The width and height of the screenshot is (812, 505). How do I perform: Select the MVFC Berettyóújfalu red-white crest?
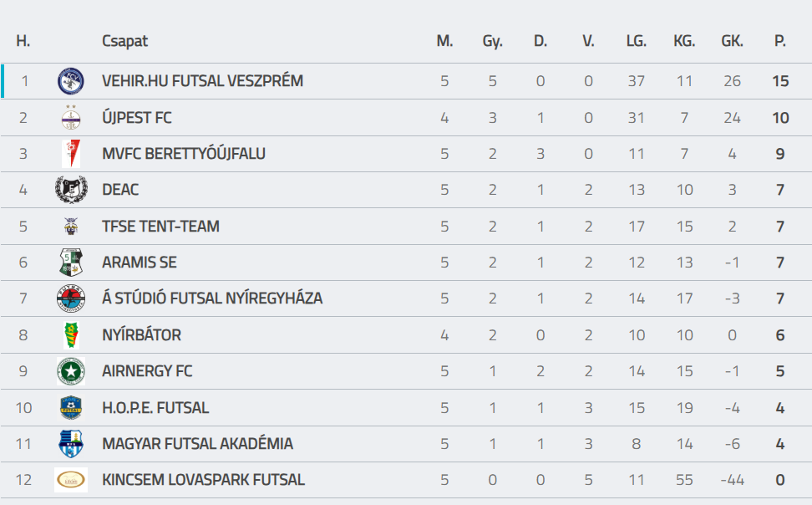coord(71,154)
